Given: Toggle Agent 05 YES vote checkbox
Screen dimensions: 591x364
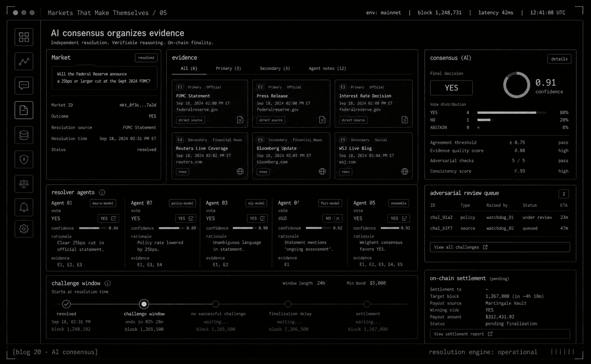Looking at the screenshot, I should [399, 219].
